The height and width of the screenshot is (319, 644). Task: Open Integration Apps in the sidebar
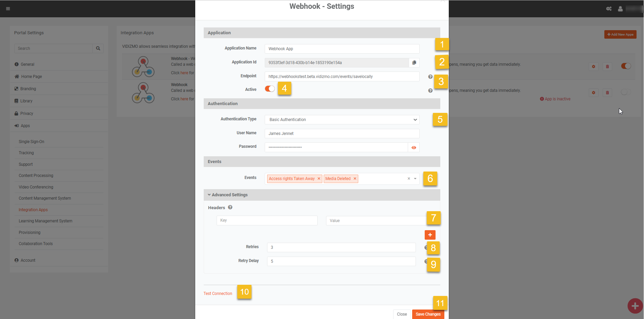(x=33, y=210)
